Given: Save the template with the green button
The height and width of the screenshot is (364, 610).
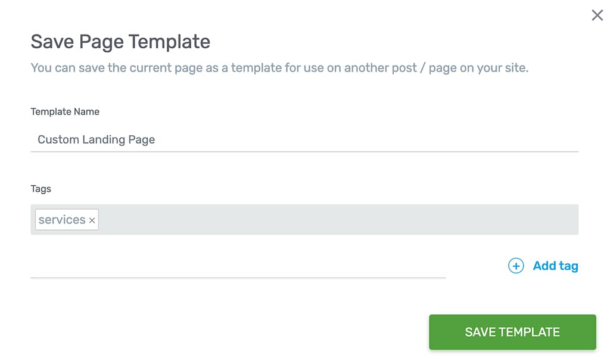Looking at the screenshot, I should coord(512,332).
